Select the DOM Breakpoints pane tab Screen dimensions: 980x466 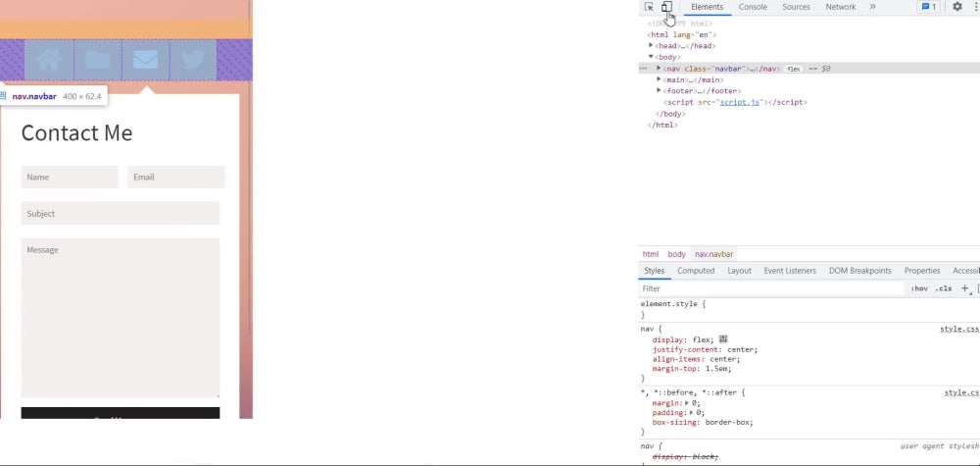pyautogui.click(x=860, y=271)
